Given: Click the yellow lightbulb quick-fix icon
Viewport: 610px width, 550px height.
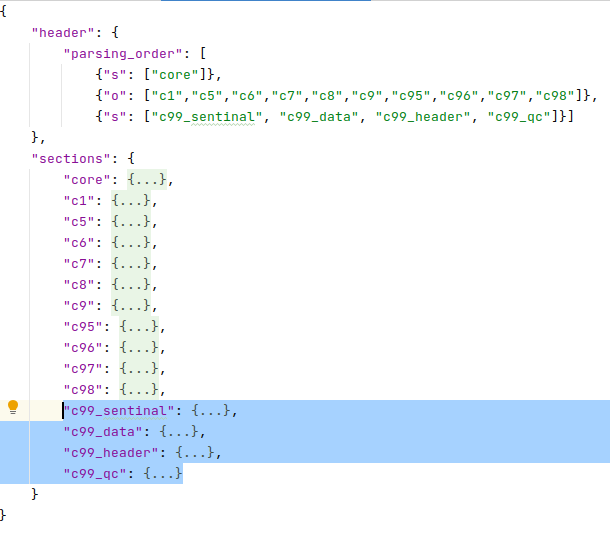Looking at the screenshot, I should click(13, 407).
